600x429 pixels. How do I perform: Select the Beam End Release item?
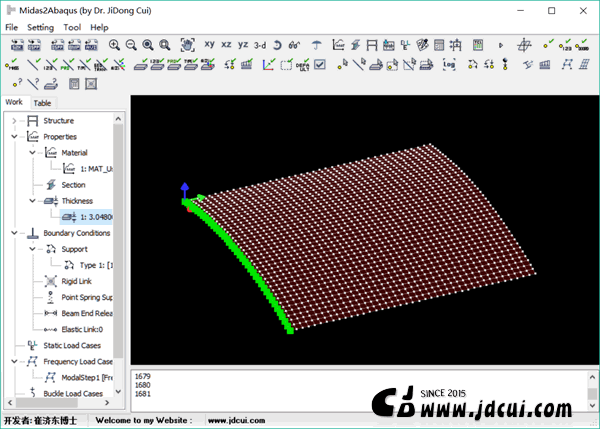87,313
